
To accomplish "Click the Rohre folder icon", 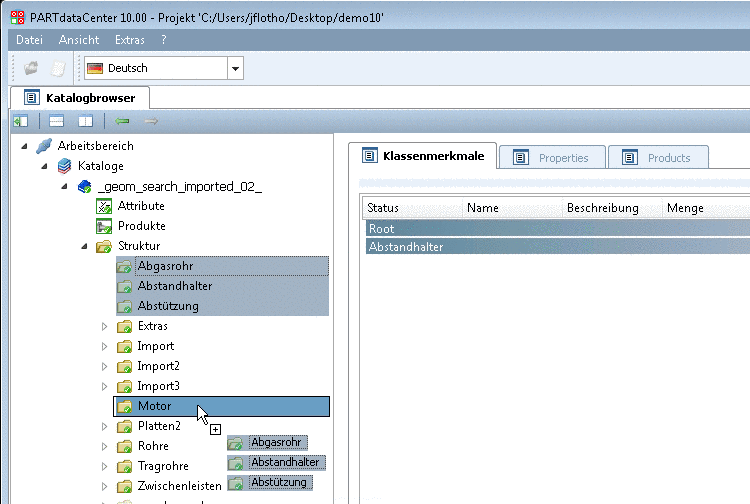I will (124, 447).
